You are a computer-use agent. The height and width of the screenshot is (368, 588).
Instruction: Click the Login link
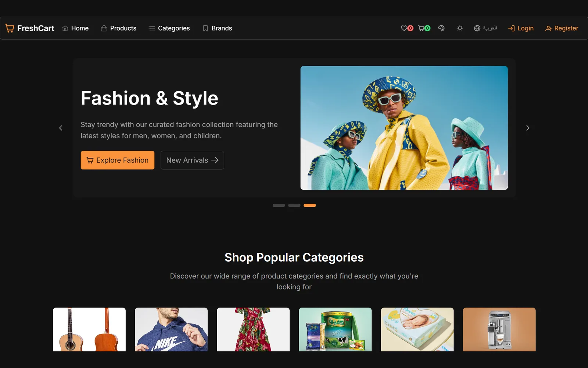(521, 28)
